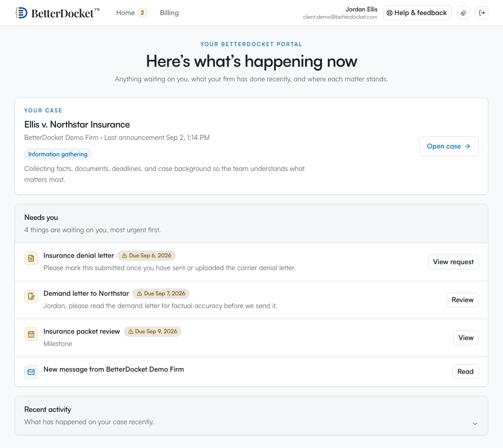Image resolution: width=503 pixels, height=448 pixels.
Task: Open the Home tab
Action: (125, 13)
